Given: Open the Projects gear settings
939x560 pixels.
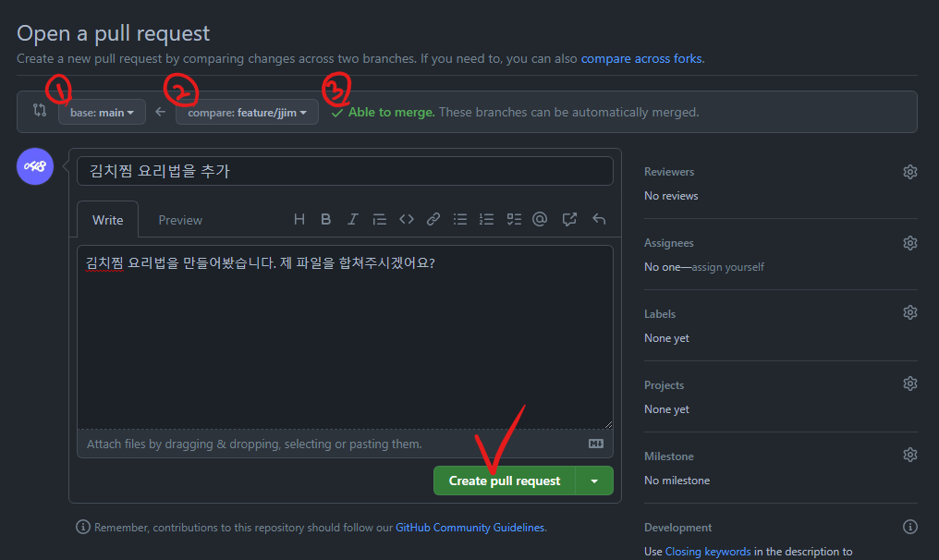Looking at the screenshot, I should [910, 383].
